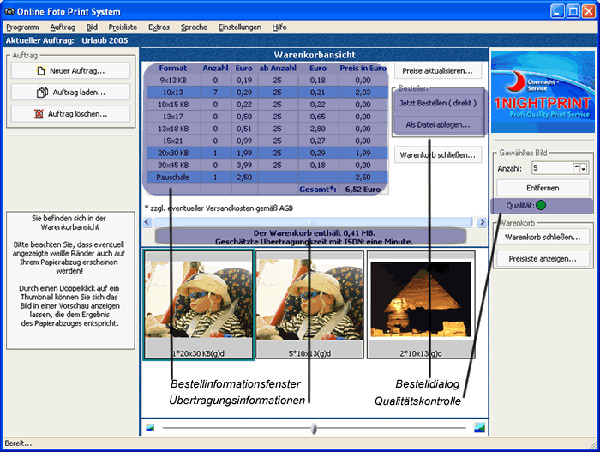Click Warenkorb schließen button in right sidebar
Screen dimensions: 600x452
coord(543,237)
